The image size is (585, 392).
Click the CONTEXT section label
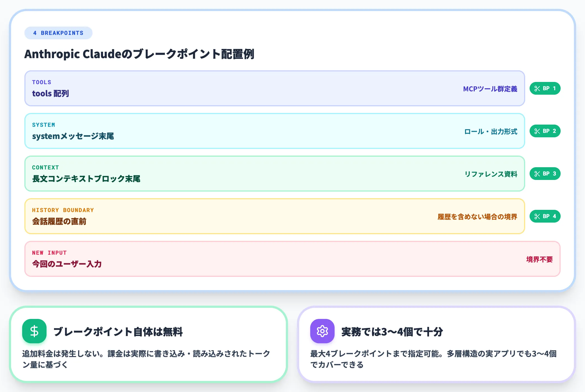[45, 167]
